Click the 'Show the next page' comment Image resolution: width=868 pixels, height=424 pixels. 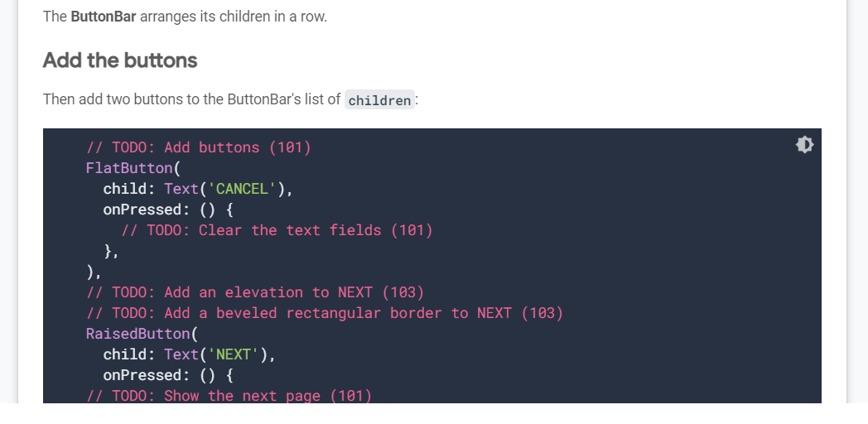pos(229,396)
